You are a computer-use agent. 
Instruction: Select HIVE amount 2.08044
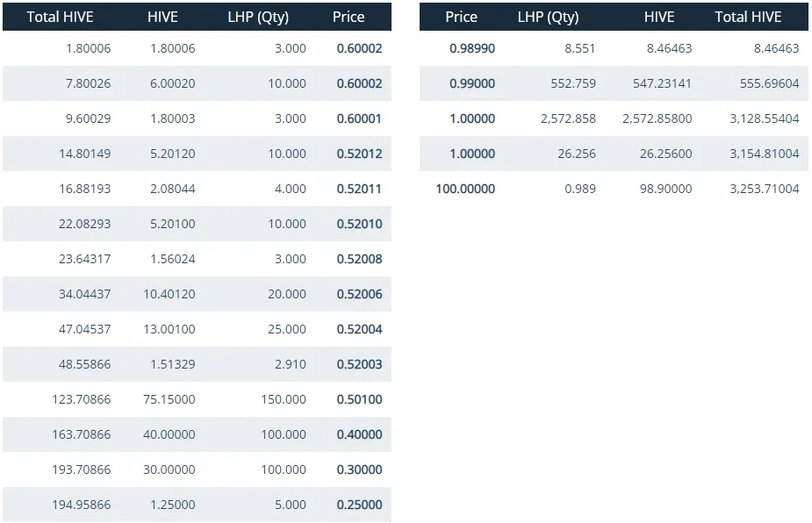(172, 189)
